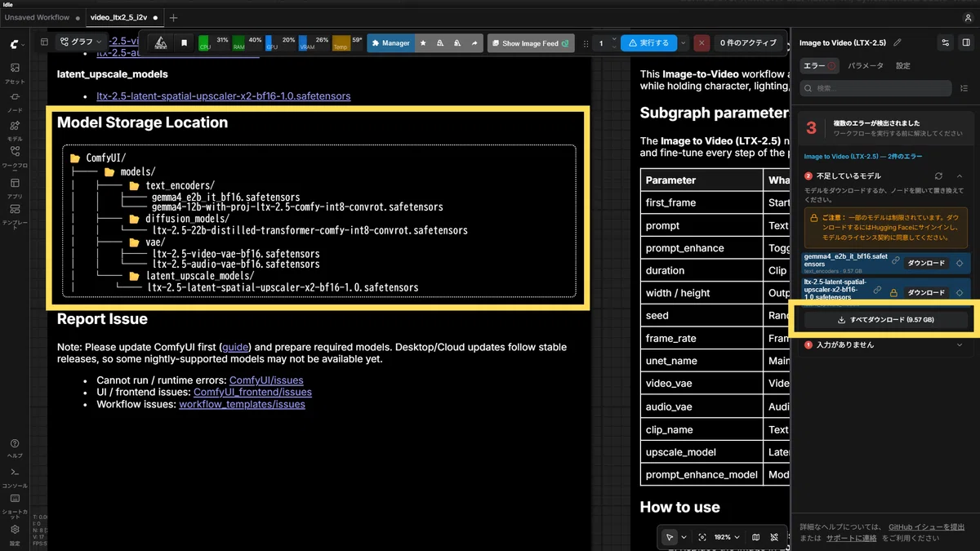Click the bookmark icon in the toolbar
This screenshot has height=551, width=980.
[185, 43]
